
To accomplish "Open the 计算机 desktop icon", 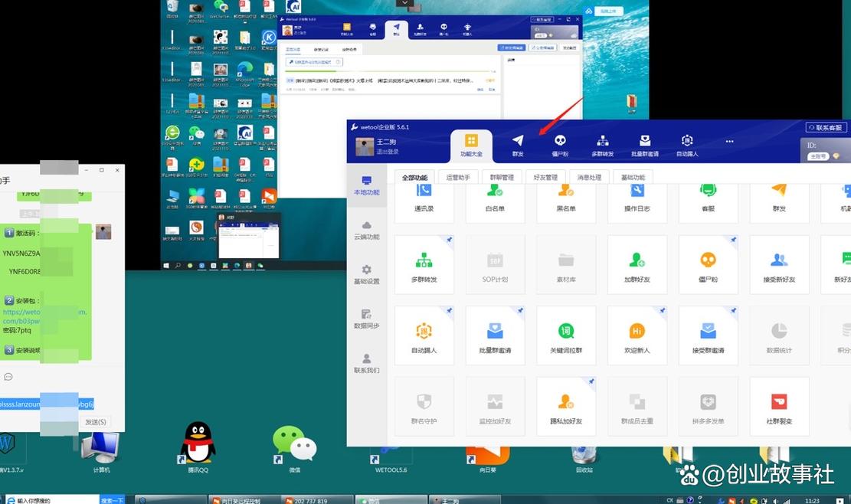I will 101,452.
